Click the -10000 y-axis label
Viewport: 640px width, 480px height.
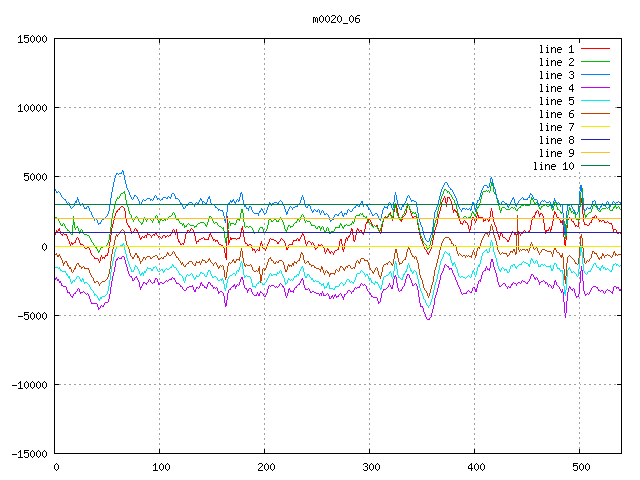(x=25, y=385)
